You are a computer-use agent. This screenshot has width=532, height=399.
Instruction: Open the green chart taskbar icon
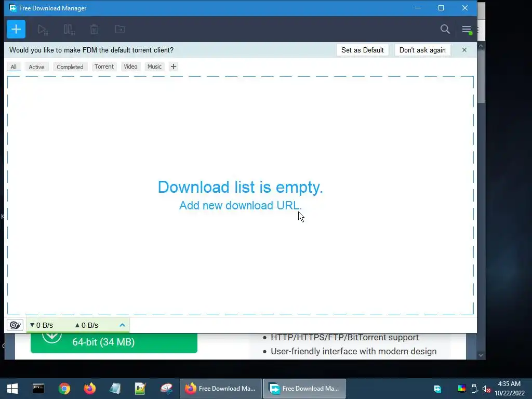click(x=140, y=389)
